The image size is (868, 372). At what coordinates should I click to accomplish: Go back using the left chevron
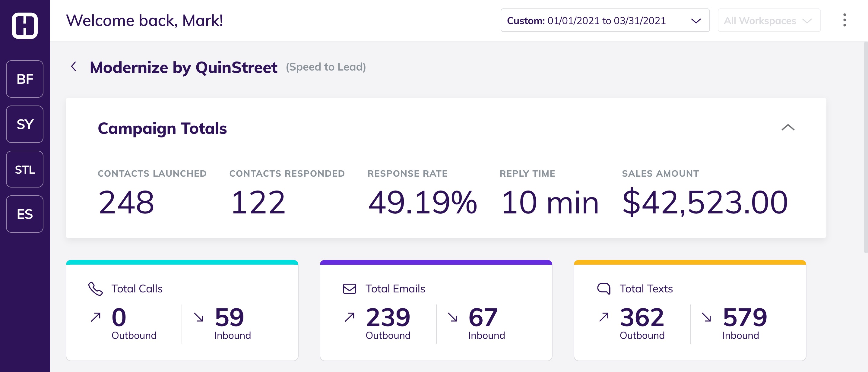tap(74, 67)
